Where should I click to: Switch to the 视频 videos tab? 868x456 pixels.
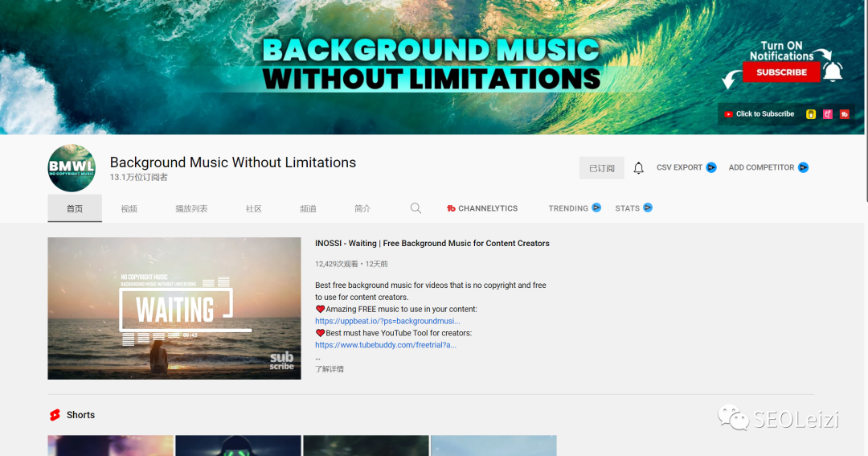[x=129, y=208]
